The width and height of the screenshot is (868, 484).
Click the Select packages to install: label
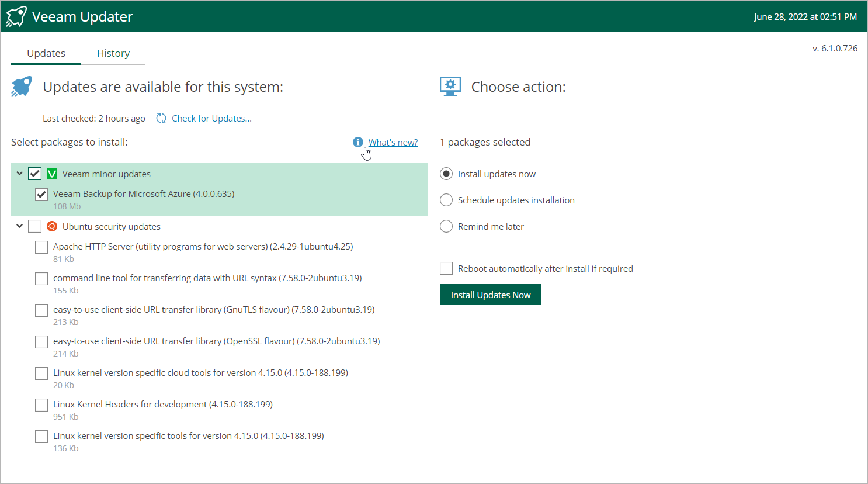click(69, 142)
